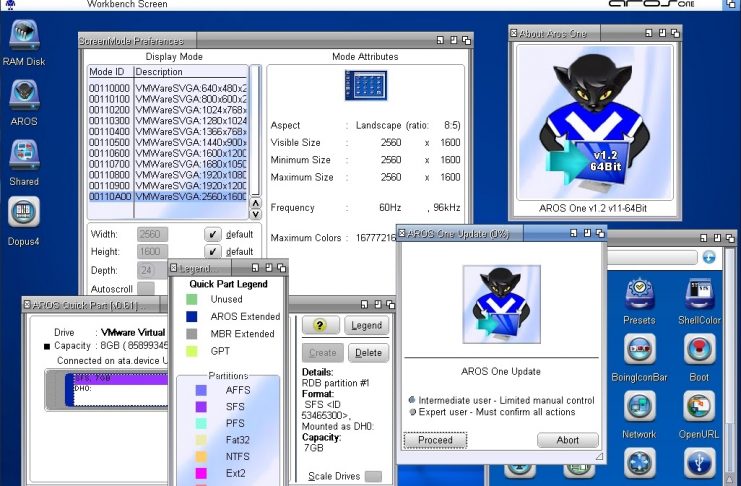This screenshot has height=486, width=741.
Task: Select Expert user radio option
Action: 412,411
